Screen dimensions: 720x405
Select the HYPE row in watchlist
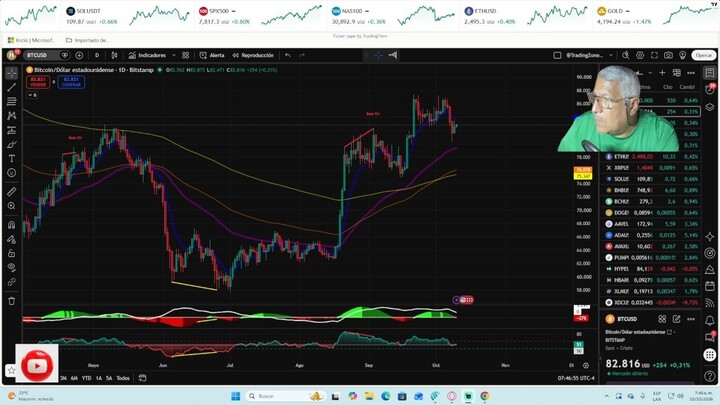[x=652, y=269]
